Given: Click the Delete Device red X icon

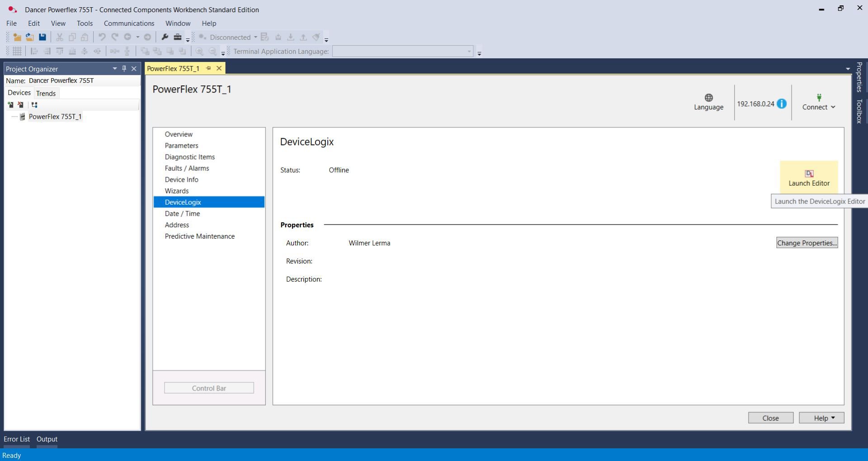Looking at the screenshot, I should [x=20, y=105].
